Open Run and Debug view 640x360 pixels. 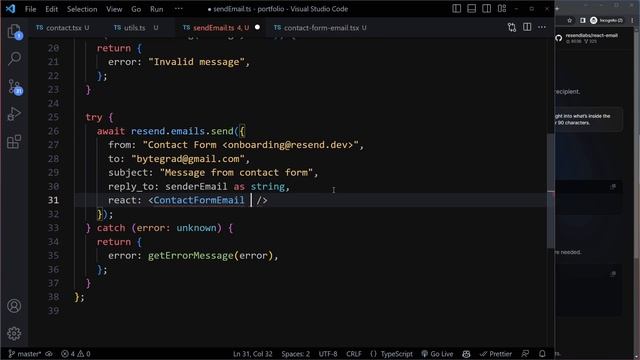(x=14, y=114)
